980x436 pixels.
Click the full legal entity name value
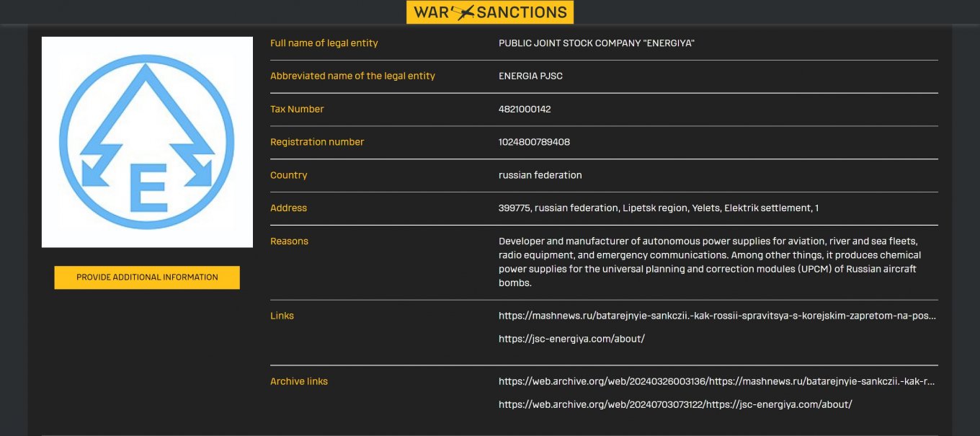click(597, 43)
